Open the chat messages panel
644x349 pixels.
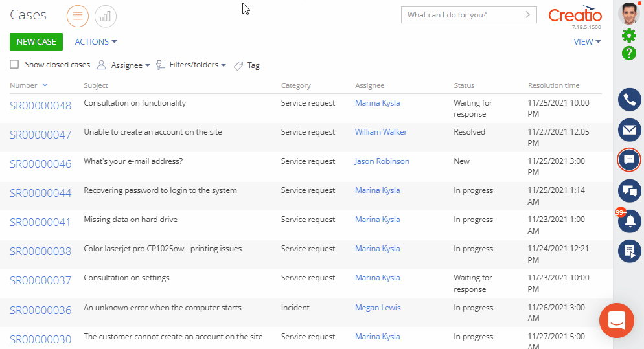pyautogui.click(x=629, y=159)
